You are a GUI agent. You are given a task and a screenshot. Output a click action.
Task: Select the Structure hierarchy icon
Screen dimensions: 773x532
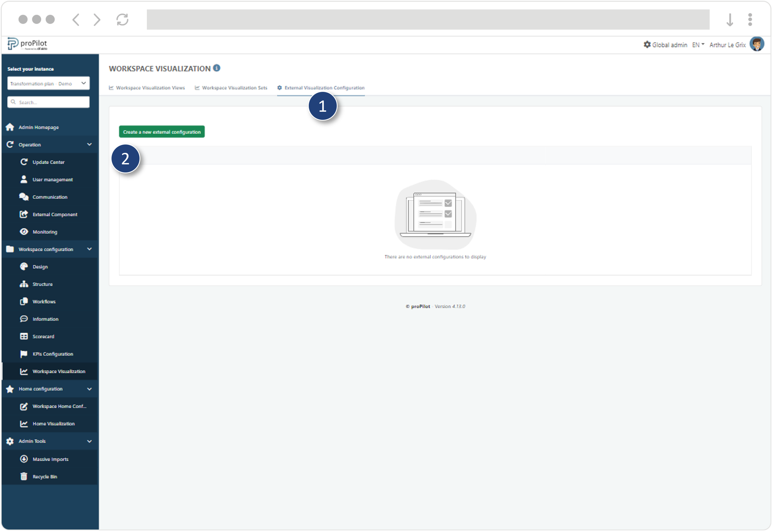pyautogui.click(x=24, y=284)
